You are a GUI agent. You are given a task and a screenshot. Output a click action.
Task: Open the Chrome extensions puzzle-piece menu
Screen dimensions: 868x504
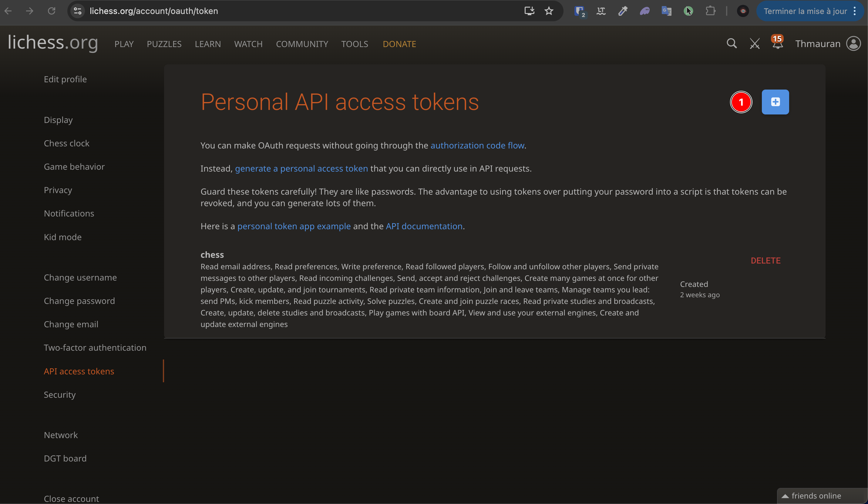tap(711, 11)
